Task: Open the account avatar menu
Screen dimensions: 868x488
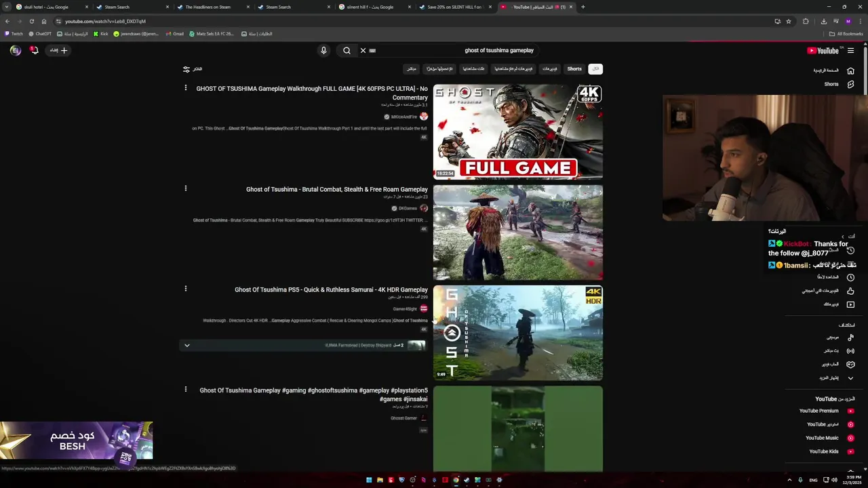Action: click(x=15, y=50)
